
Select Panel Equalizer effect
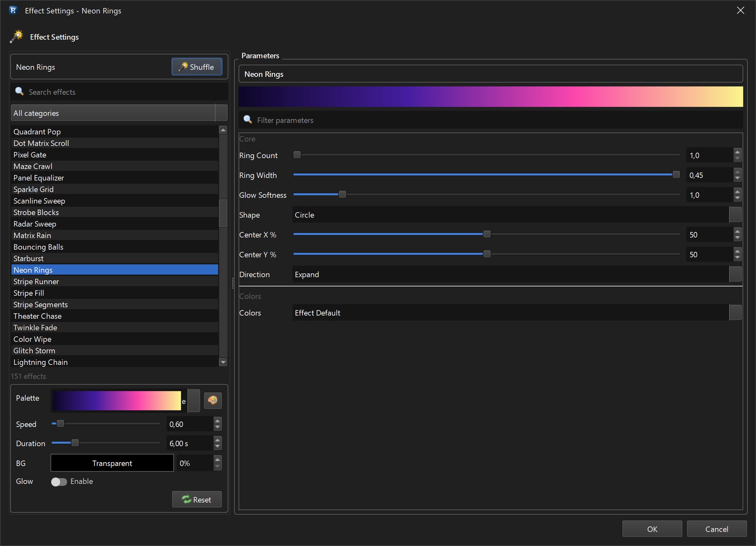click(x=115, y=178)
